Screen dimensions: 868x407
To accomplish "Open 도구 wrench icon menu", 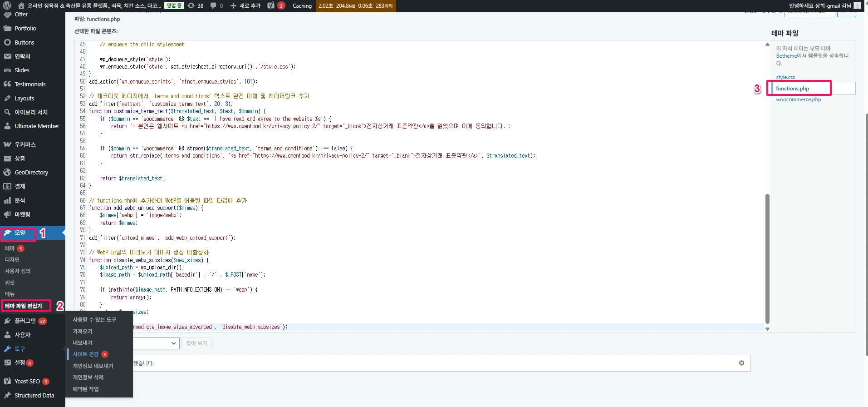I will tap(7, 349).
